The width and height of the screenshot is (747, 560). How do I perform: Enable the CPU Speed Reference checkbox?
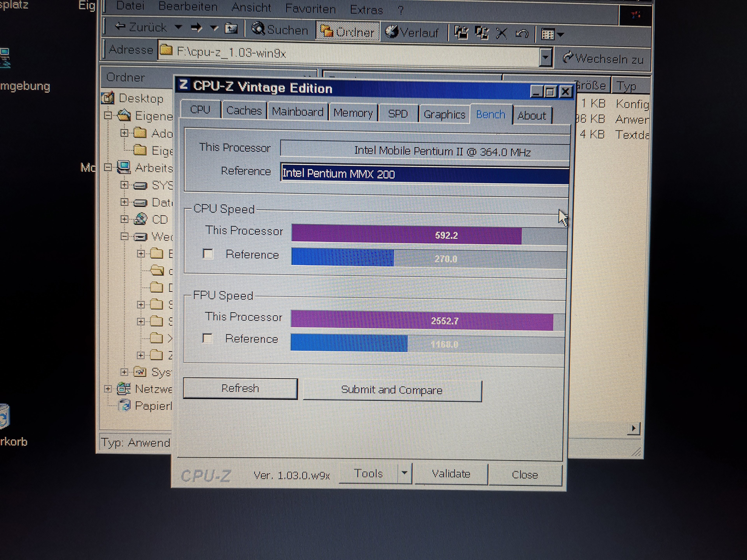click(208, 254)
